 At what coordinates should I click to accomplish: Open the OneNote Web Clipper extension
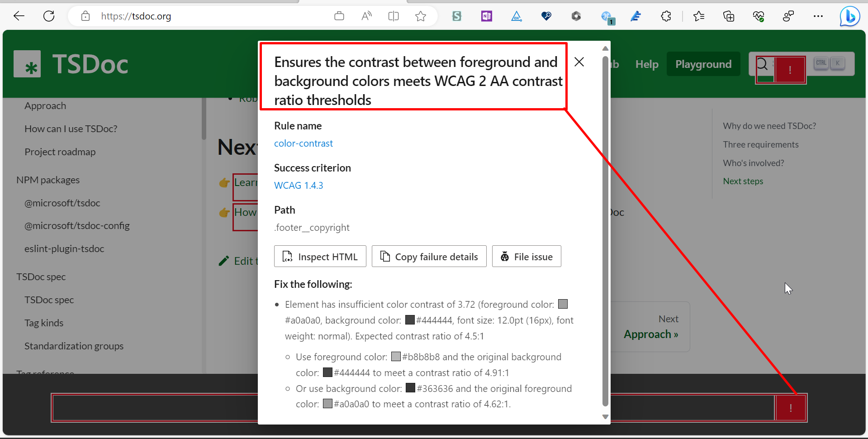486,16
